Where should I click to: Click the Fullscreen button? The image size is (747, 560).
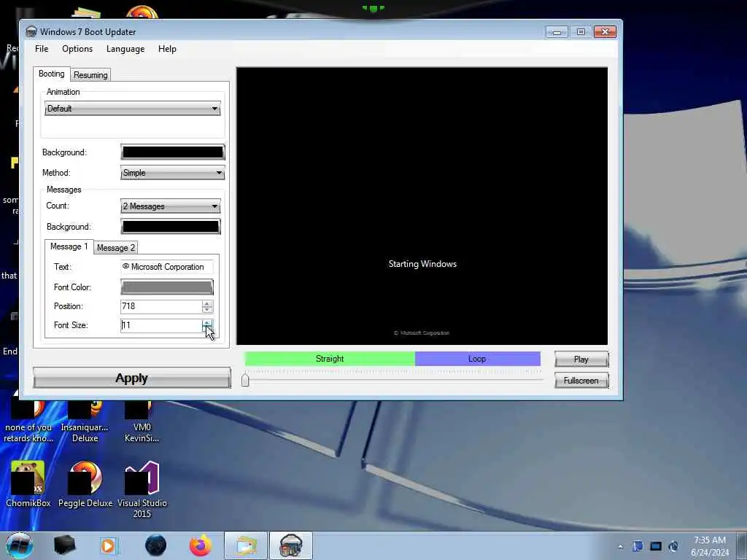581,381
